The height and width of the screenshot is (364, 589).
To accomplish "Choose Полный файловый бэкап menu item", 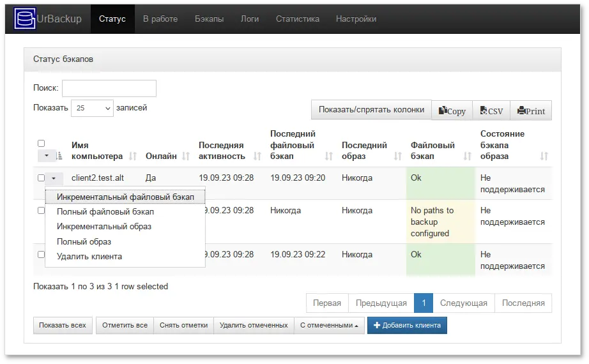I will pyautogui.click(x=125, y=211).
